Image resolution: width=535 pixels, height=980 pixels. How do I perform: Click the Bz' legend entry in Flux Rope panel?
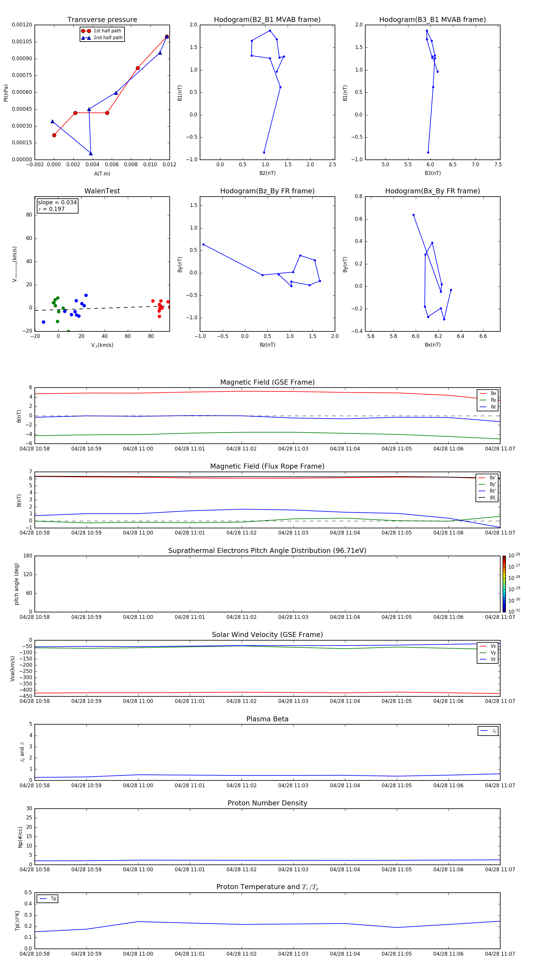click(487, 491)
